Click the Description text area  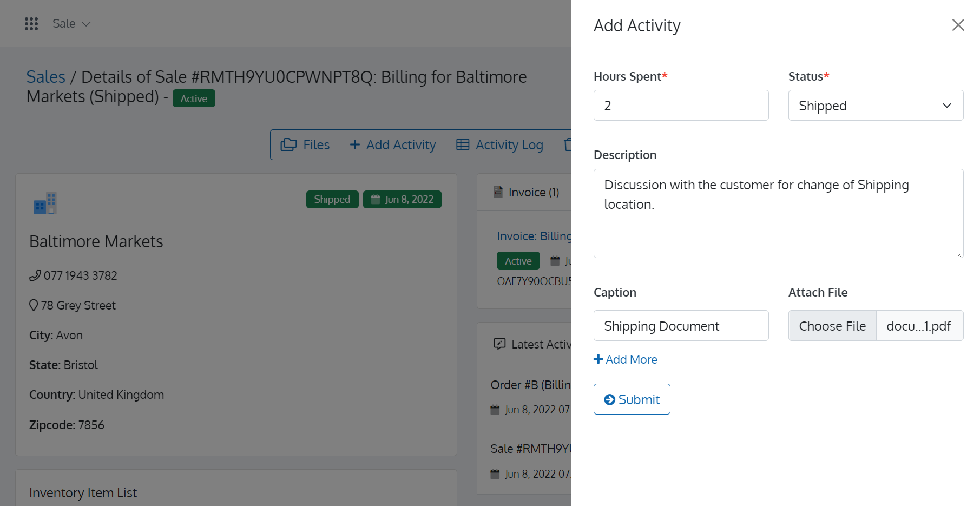tap(778, 213)
